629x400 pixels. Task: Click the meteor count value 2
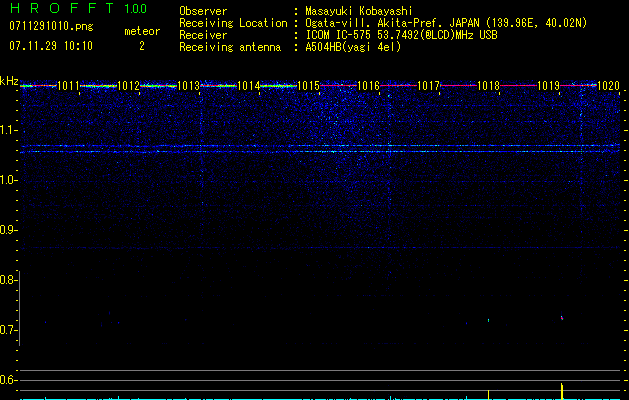click(142, 46)
